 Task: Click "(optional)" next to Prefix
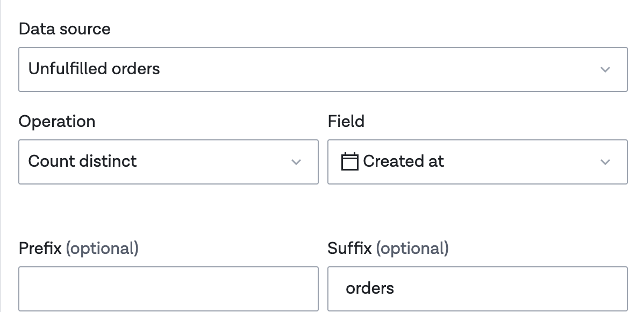pos(102,249)
